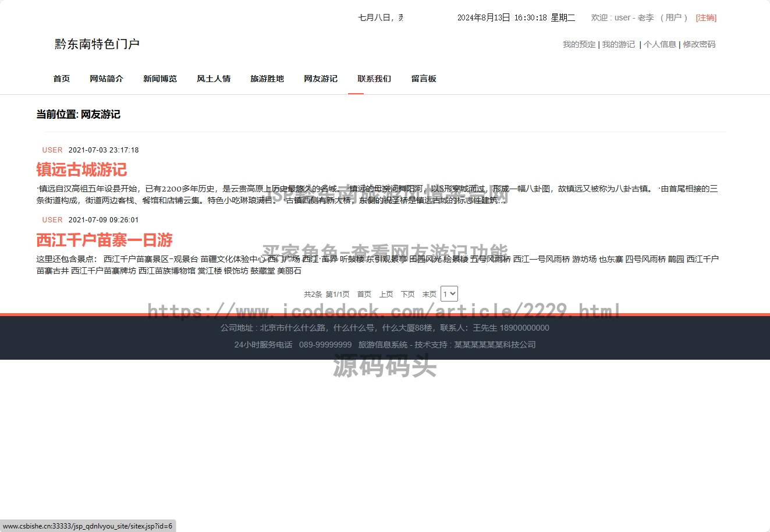View 个人信息 in the top-right links

click(x=660, y=44)
